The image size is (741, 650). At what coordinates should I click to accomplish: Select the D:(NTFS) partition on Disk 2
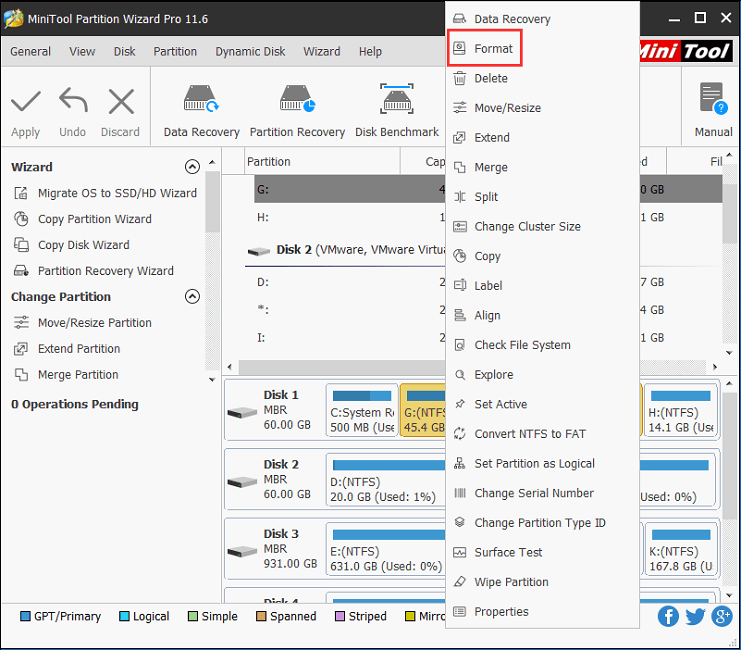(x=385, y=482)
